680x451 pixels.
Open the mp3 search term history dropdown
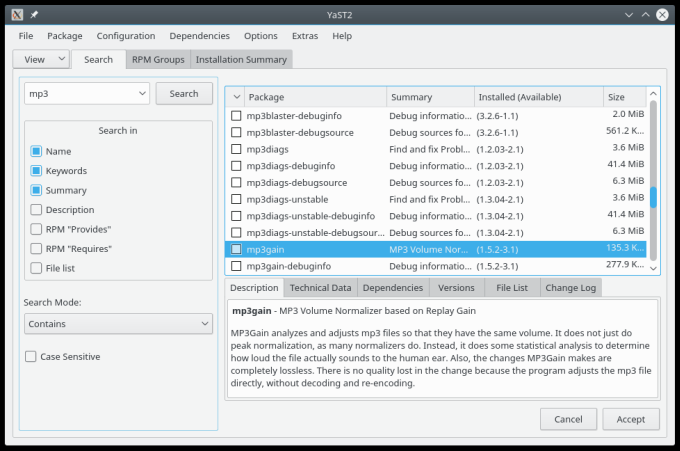[x=139, y=93]
